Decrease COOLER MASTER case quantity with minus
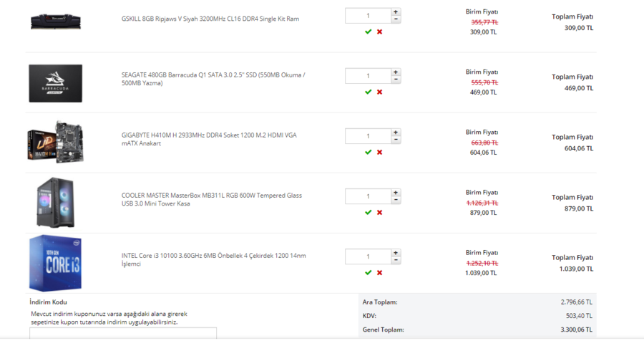This screenshot has width=644, height=341. (396, 200)
